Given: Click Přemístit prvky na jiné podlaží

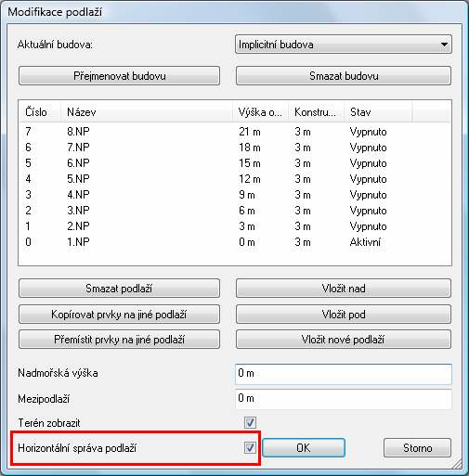Looking at the screenshot, I should (x=119, y=340).
